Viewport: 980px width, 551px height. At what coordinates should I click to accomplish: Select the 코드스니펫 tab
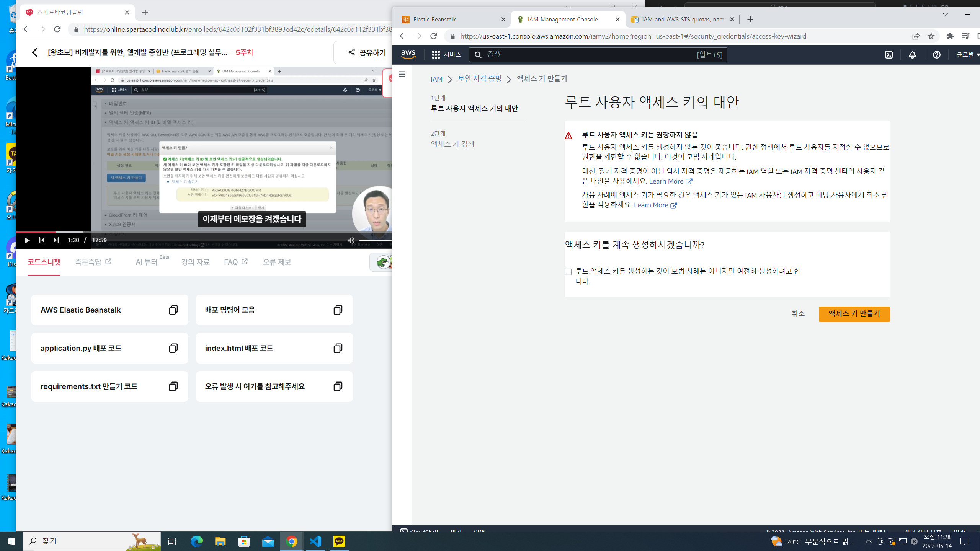click(44, 262)
